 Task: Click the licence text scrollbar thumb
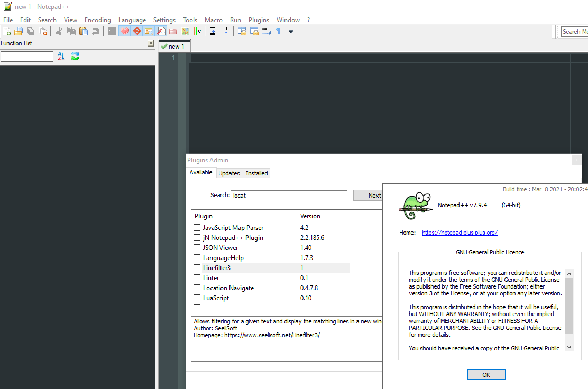[569, 305]
